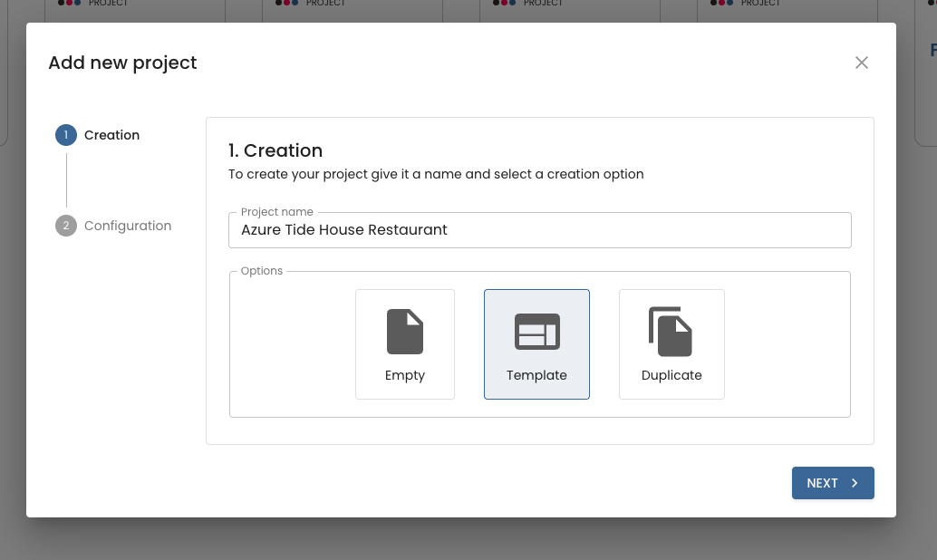Click the second background PROJECT card
This screenshot has width=937, height=560.
point(353,9)
